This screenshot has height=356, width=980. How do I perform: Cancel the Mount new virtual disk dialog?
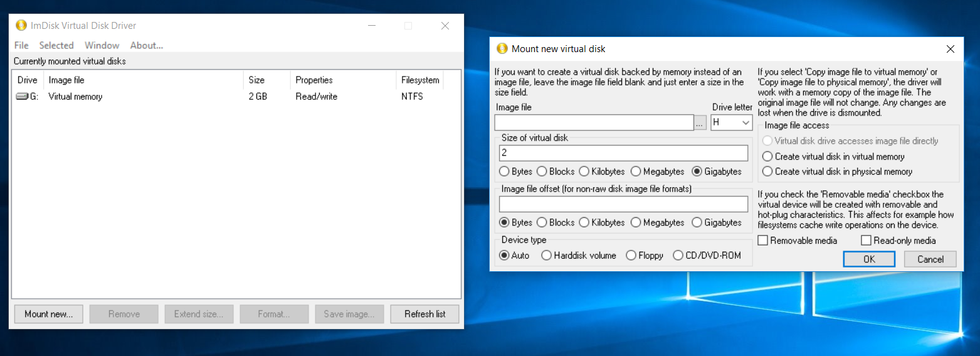930,259
